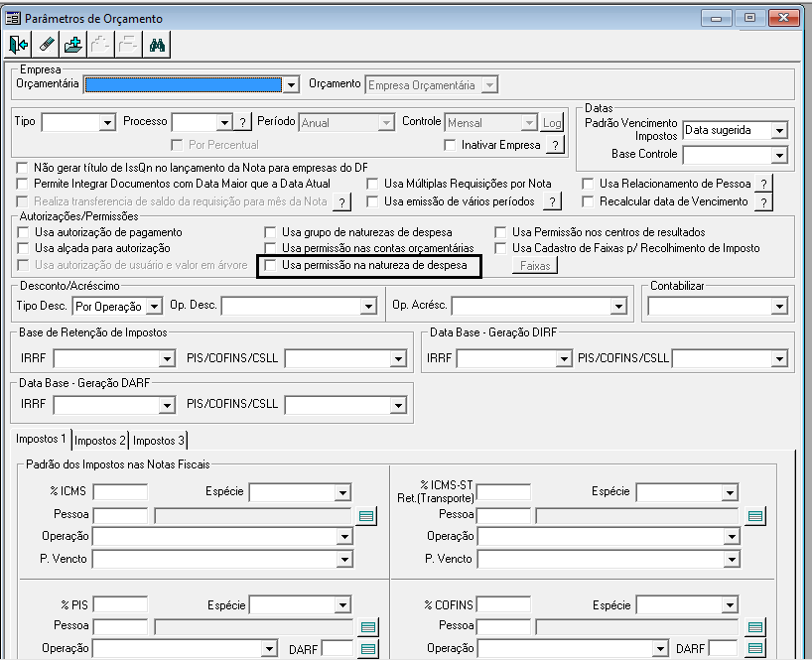Switch to the Impostos 3 tab
Screen dimensions: 812x661
click(159, 441)
